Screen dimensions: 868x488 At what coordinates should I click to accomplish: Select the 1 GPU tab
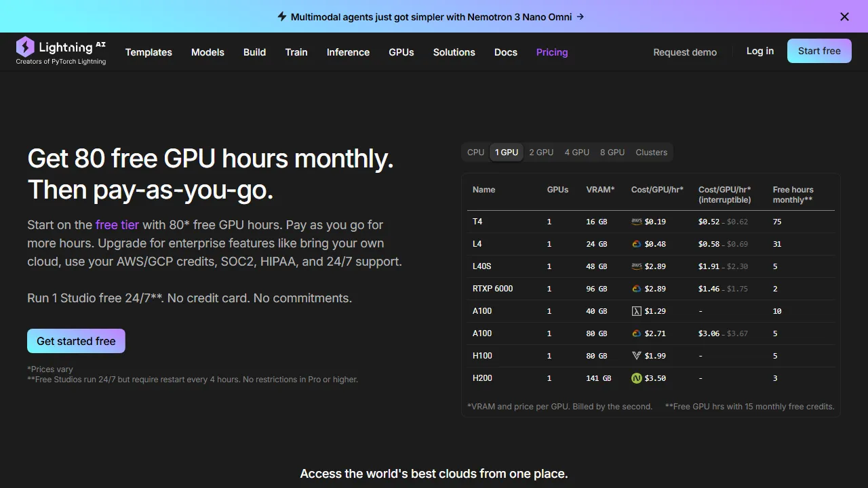[x=507, y=152]
